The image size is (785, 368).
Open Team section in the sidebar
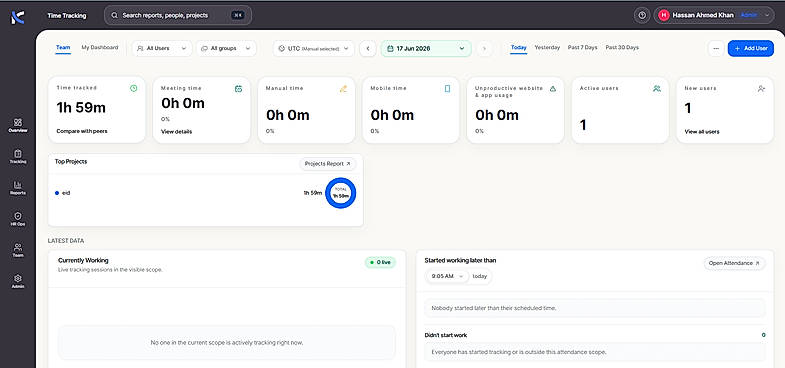(18, 250)
